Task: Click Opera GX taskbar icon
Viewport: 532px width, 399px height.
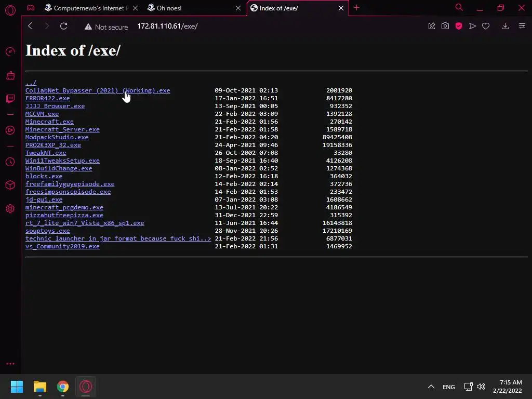Action: pos(86,387)
